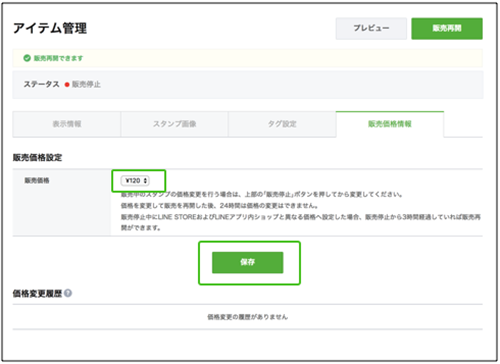Image resolution: width=500 pixels, height=364 pixels.
Task: Click the 価格変更の履歴がありません message
Action: pyautogui.click(x=248, y=317)
